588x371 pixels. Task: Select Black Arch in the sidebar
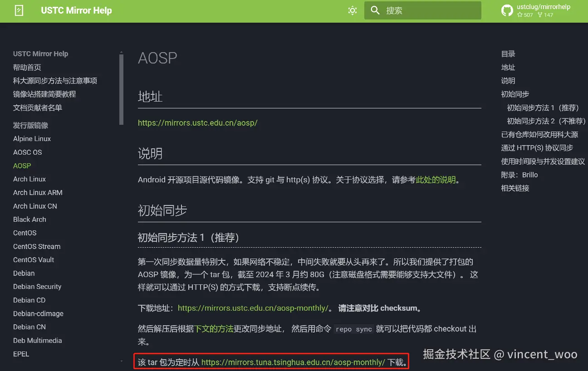pos(29,220)
